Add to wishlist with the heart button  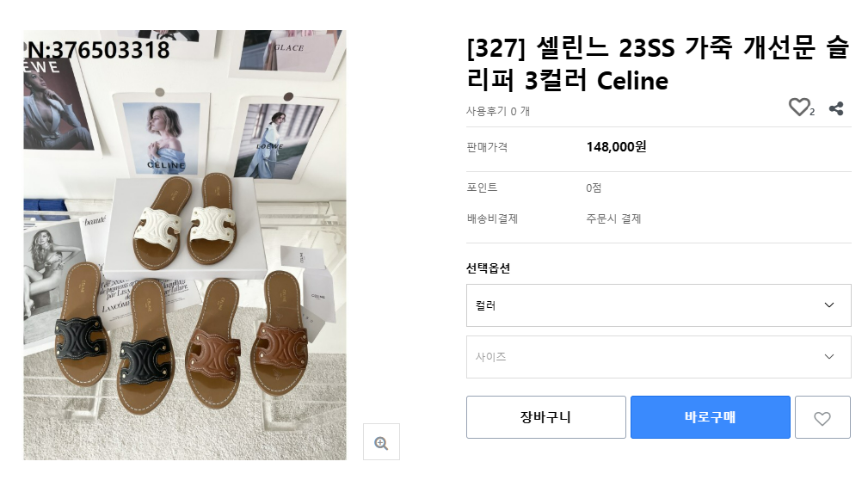pyautogui.click(x=822, y=418)
